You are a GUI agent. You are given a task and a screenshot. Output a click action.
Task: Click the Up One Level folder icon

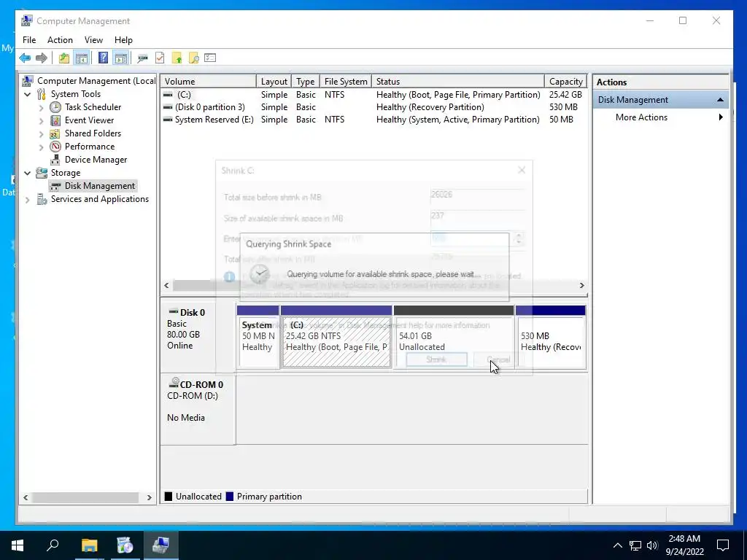[x=64, y=58]
